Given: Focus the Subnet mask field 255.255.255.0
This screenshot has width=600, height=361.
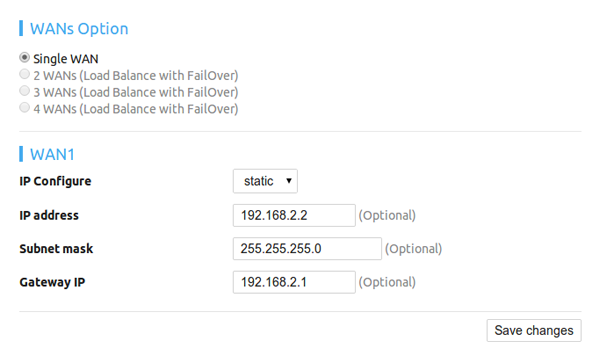Looking at the screenshot, I should pos(307,248).
